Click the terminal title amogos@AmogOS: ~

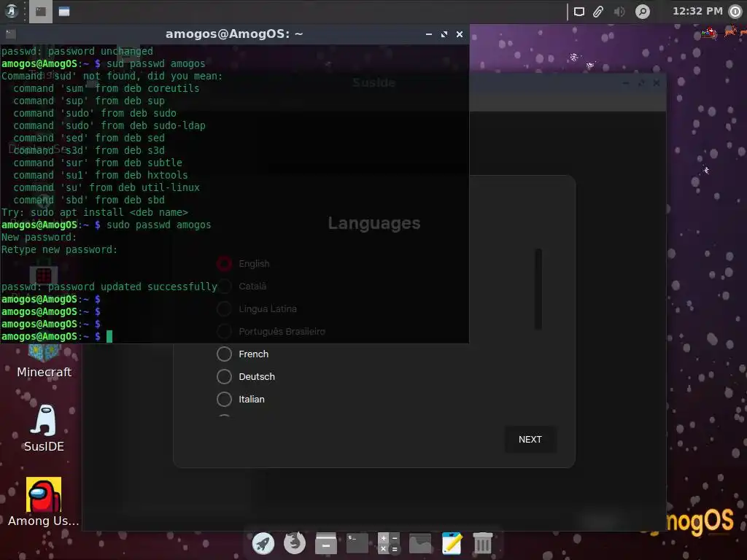click(234, 34)
